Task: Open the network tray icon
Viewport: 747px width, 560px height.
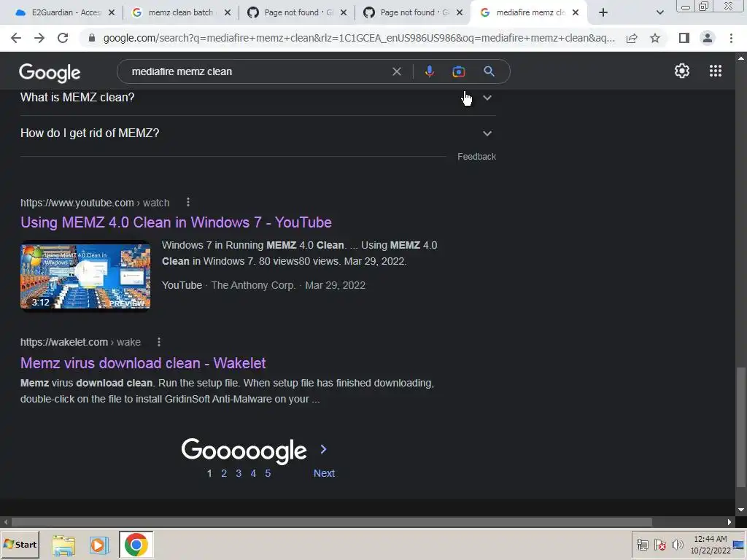Action: (643, 545)
